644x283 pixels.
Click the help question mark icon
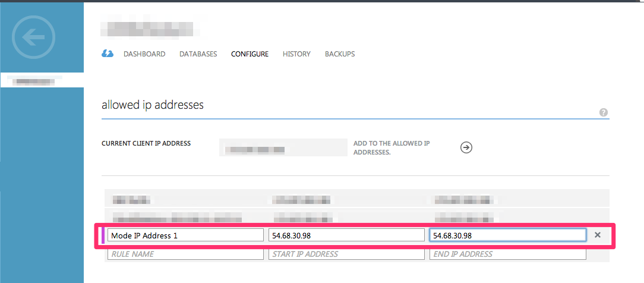[604, 112]
